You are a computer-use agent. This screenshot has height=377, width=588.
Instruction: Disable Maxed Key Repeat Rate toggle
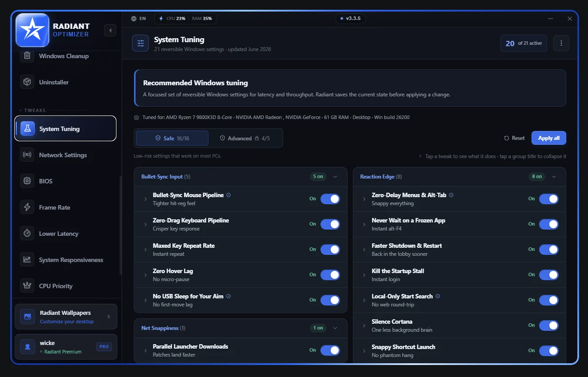tap(330, 250)
